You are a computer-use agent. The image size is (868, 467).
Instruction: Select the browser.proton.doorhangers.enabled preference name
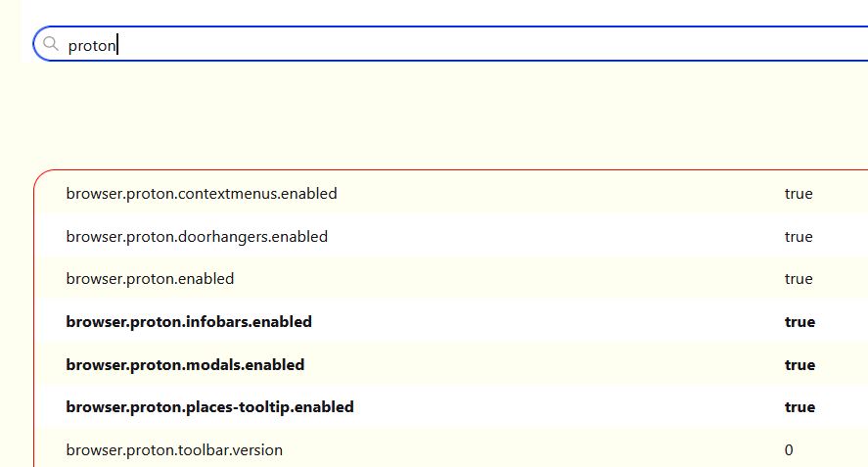click(x=197, y=237)
